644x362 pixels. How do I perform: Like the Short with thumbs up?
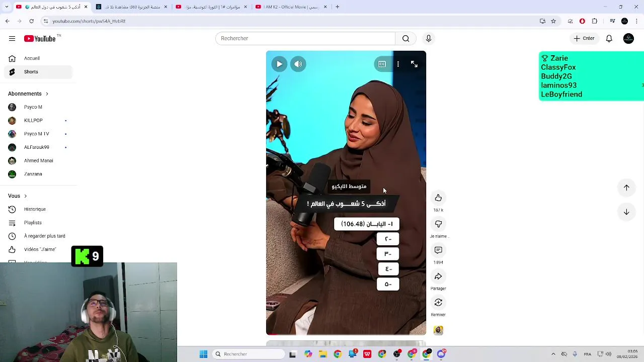click(438, 198)
